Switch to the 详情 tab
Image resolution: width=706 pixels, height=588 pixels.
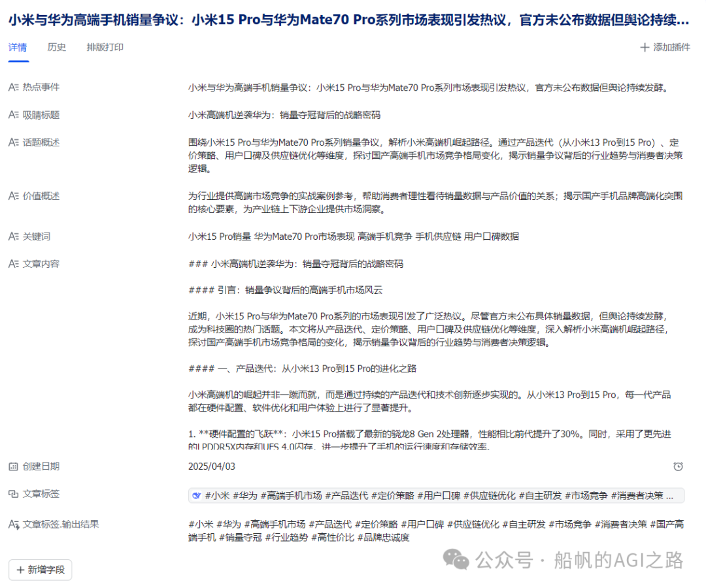pyautogui.click(x=18, y=47)
